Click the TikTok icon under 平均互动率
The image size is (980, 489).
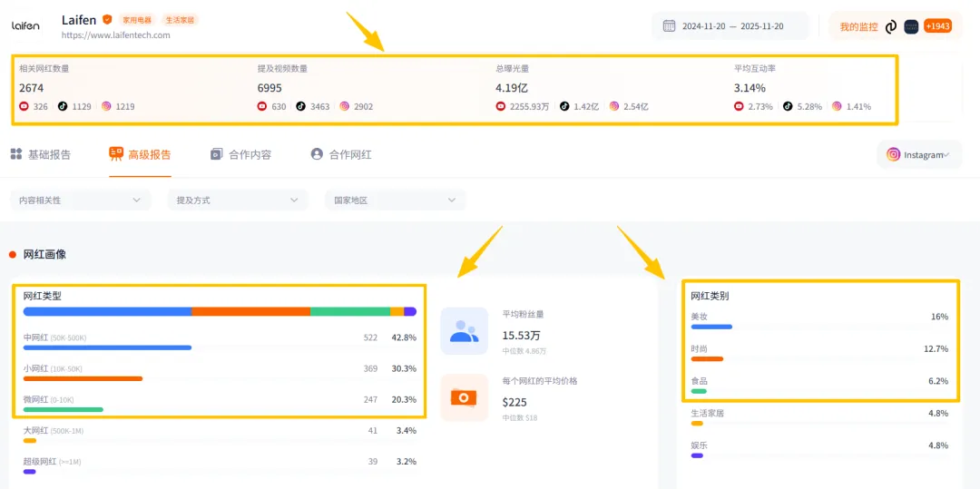(788, 106)
